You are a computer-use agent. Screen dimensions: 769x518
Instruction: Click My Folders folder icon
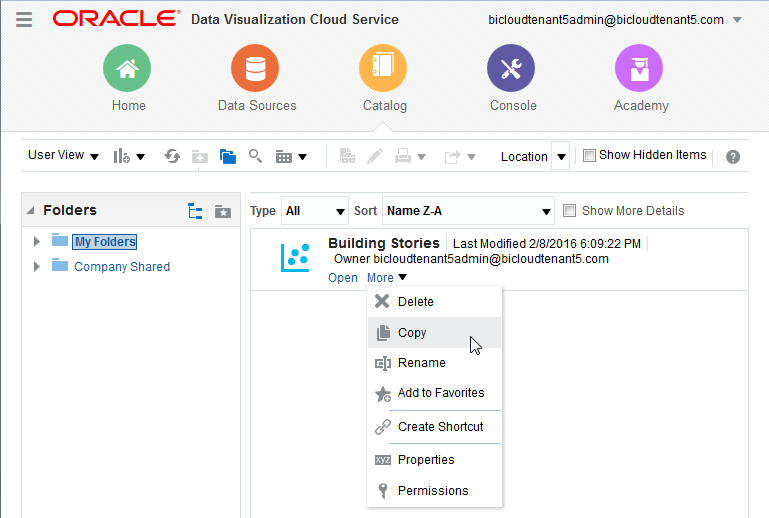click(60, 240)
